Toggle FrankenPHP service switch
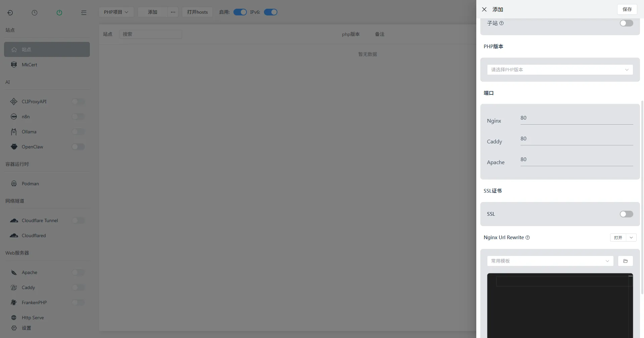This screenshot has width=644, height=338. click(78, 302)
